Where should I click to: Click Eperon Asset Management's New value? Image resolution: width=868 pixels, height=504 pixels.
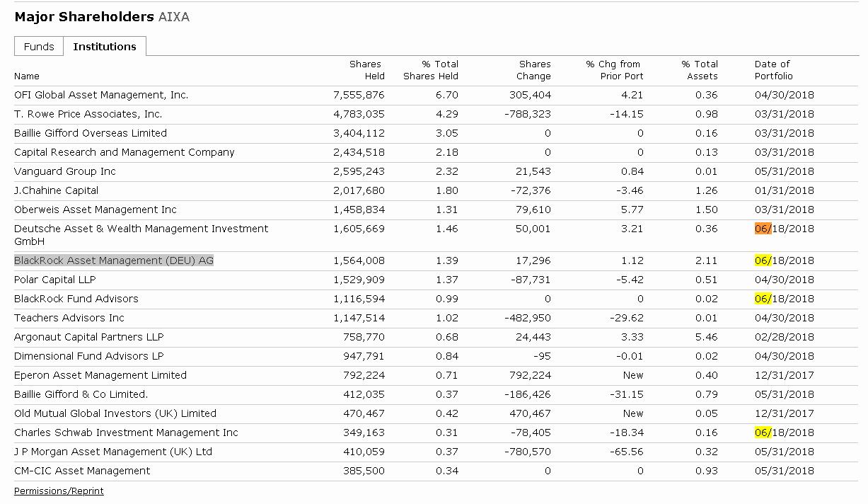[x=633, y=375]
